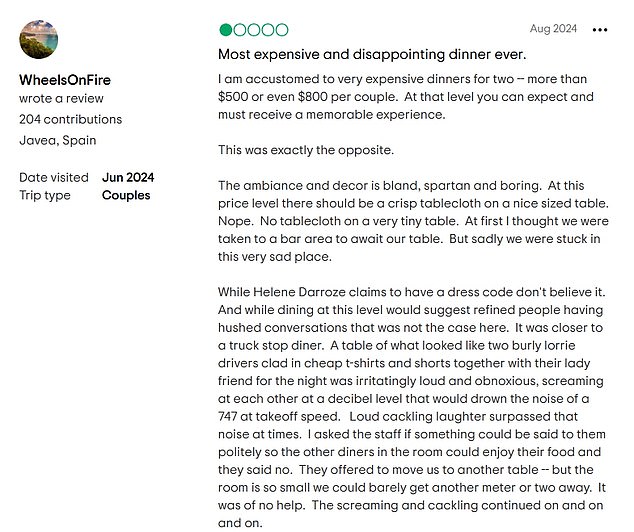Click the first filled green rating bubble
Image resolution: width=634 pixels, height=532 pixels.
pyautogui.click(x=226, y=30)
